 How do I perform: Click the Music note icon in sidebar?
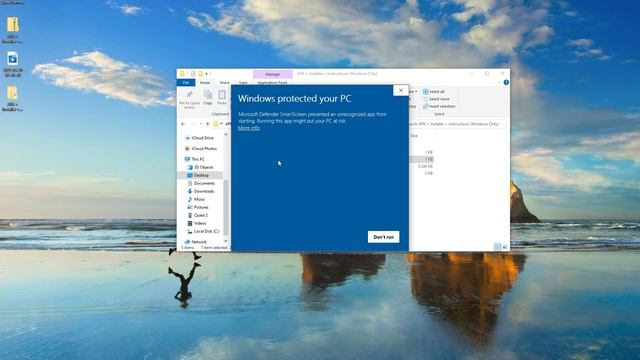pos(190,199)
